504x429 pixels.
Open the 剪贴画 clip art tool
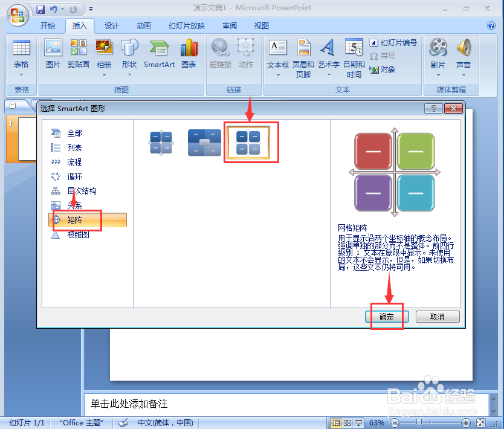(79, 54)
